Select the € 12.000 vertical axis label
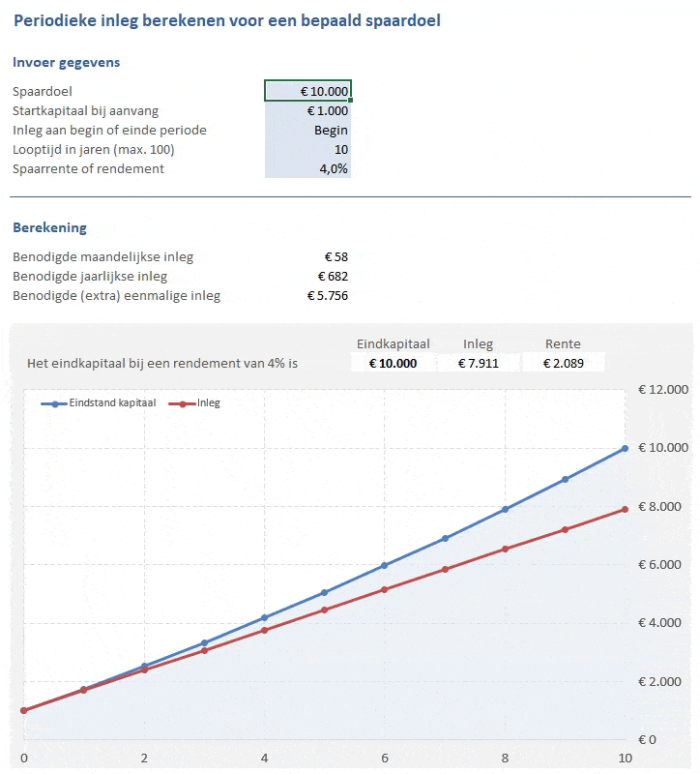 click(x=662, y=390)
